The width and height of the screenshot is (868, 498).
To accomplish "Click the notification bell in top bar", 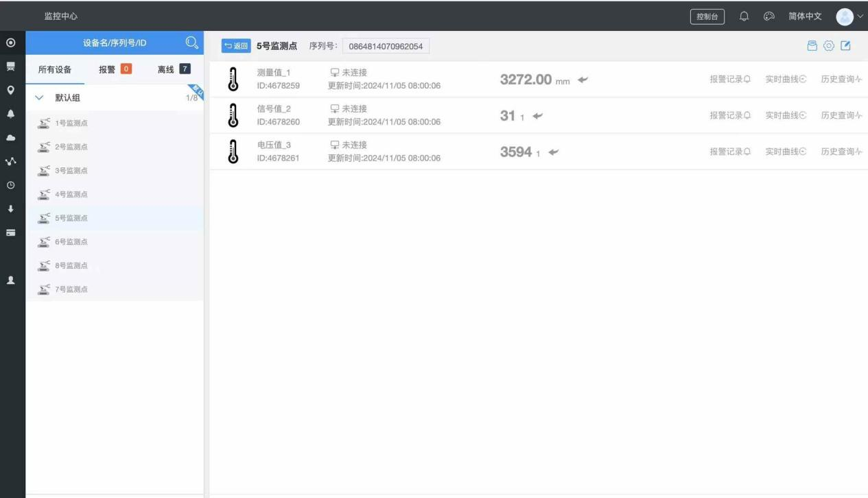I will (744, 15).
